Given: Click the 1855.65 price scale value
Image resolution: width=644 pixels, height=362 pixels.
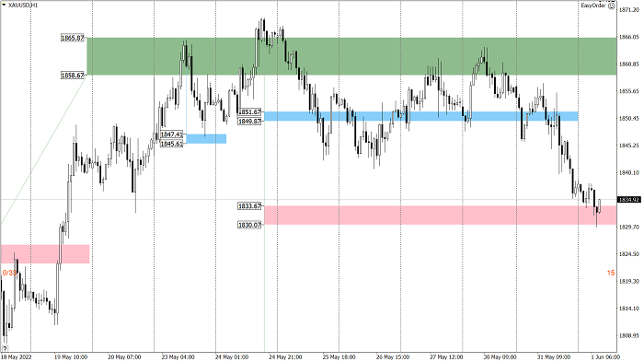Looking at the screenshot, I should tap(629, 91).
